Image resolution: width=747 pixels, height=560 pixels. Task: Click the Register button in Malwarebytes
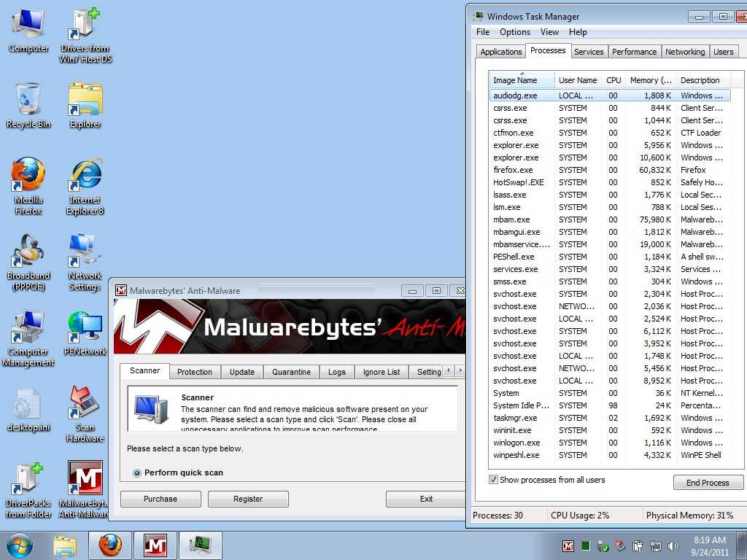click(x=248, y=499)
